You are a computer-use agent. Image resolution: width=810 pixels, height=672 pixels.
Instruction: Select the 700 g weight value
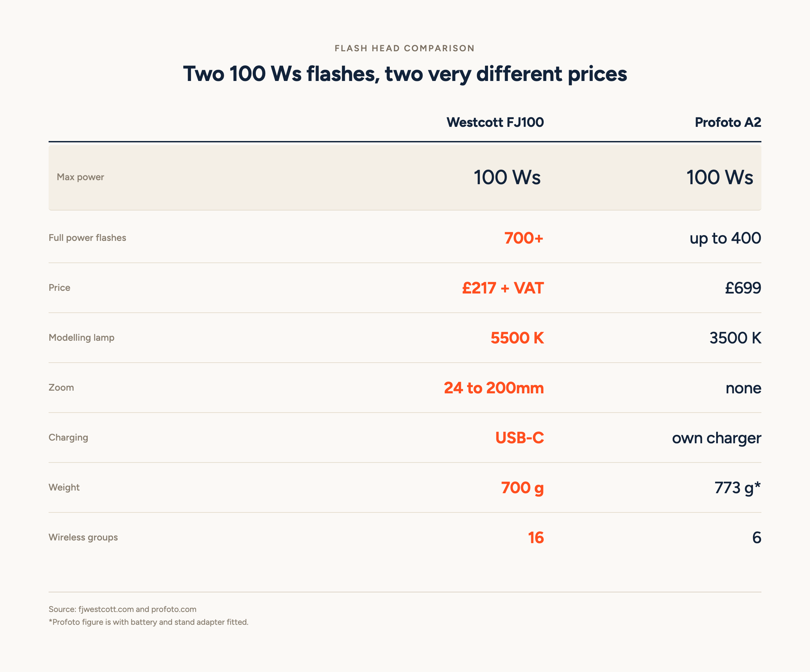(522, 488)
